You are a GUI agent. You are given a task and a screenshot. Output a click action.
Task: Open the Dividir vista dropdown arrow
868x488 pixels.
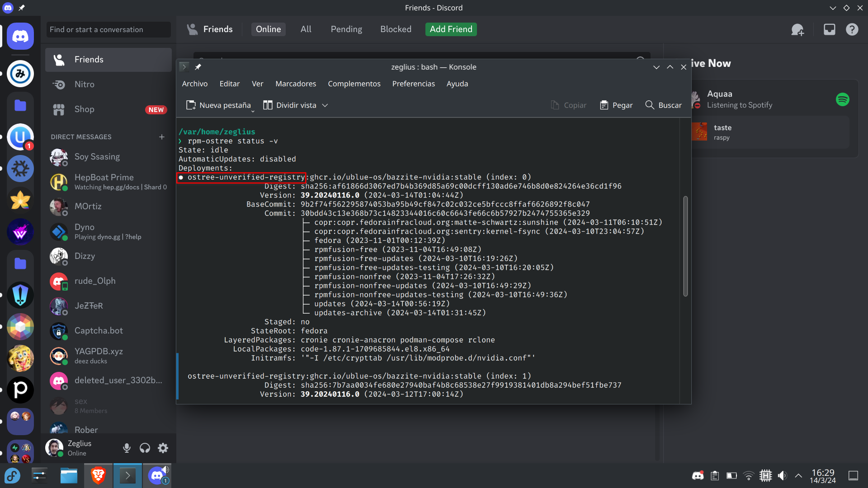pyautogui.click(x=325, y=105)
